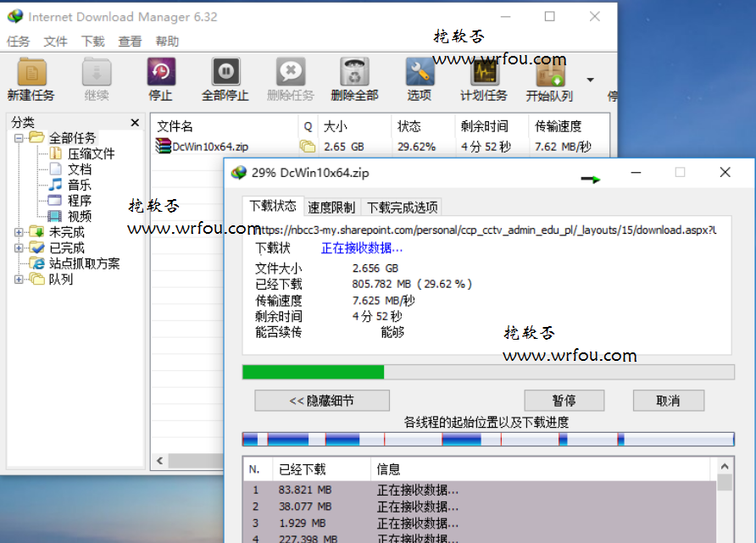Maximize the Internet Download Manager window
Viewport: 756px width, 543px height.
(x=550, y=16)
